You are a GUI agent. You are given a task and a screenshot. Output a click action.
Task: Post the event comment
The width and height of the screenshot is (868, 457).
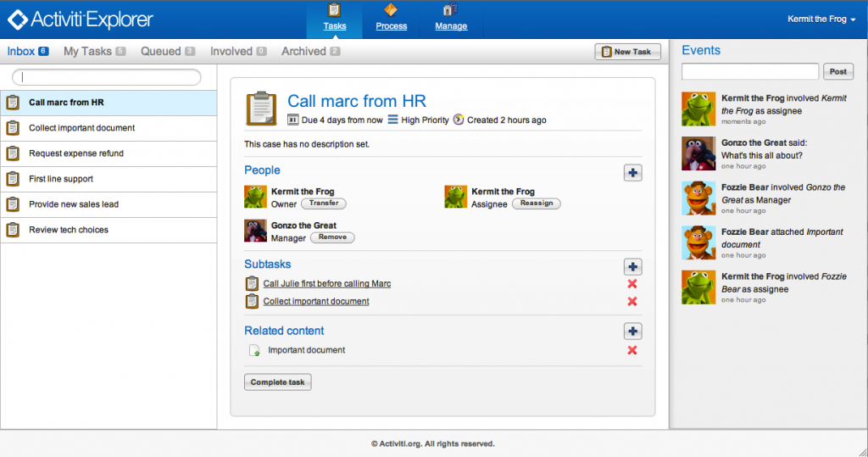838,71
